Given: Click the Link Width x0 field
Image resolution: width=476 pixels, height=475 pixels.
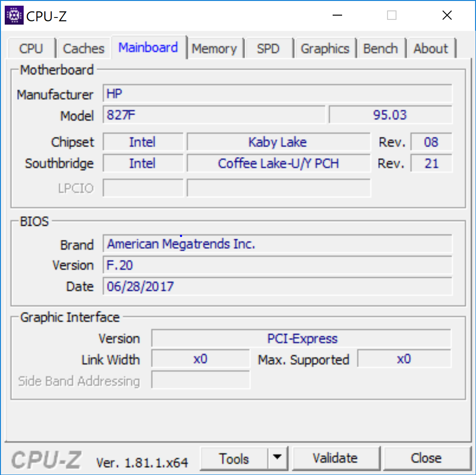Looking at the screenshot, I should [x=201, y=359].
